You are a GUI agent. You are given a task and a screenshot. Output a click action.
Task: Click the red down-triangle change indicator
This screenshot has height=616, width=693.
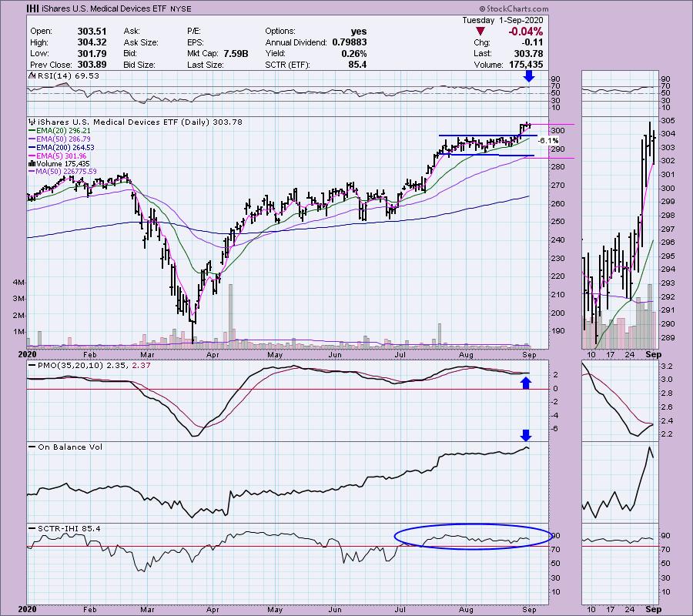click(480, 32)
